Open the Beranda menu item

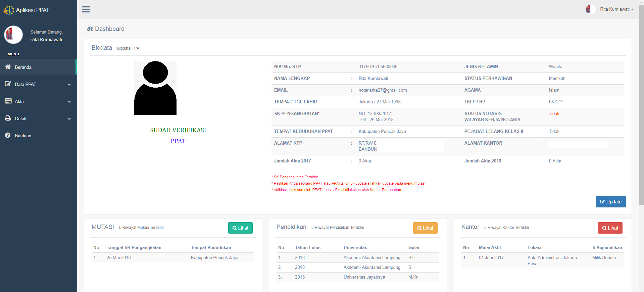pos(23,67)
